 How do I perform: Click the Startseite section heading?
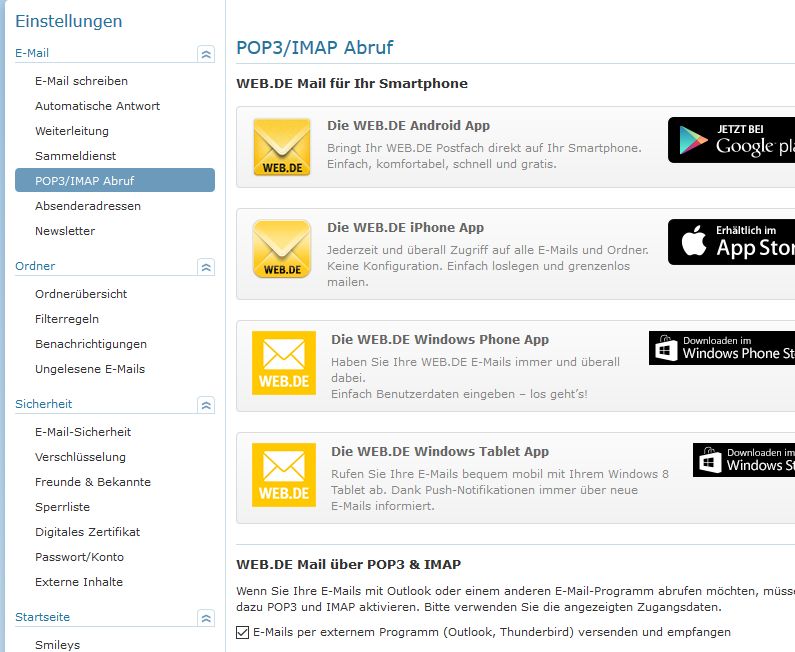point(43,617)
